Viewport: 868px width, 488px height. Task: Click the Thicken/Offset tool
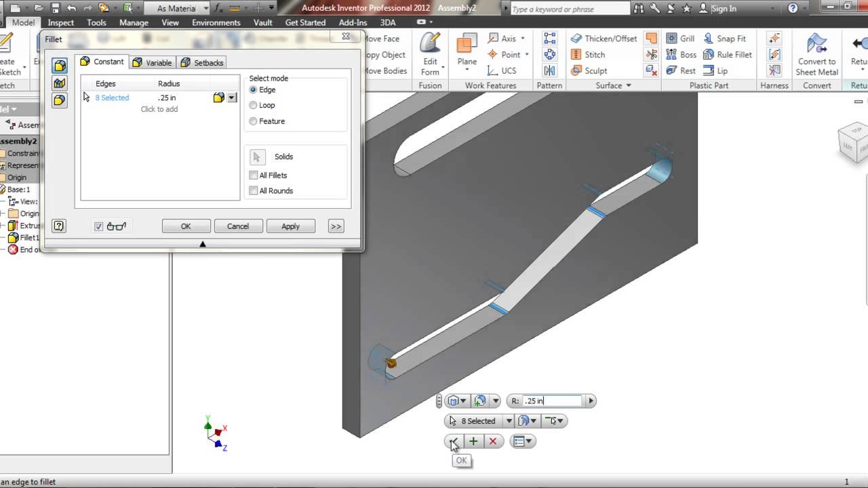604,39
